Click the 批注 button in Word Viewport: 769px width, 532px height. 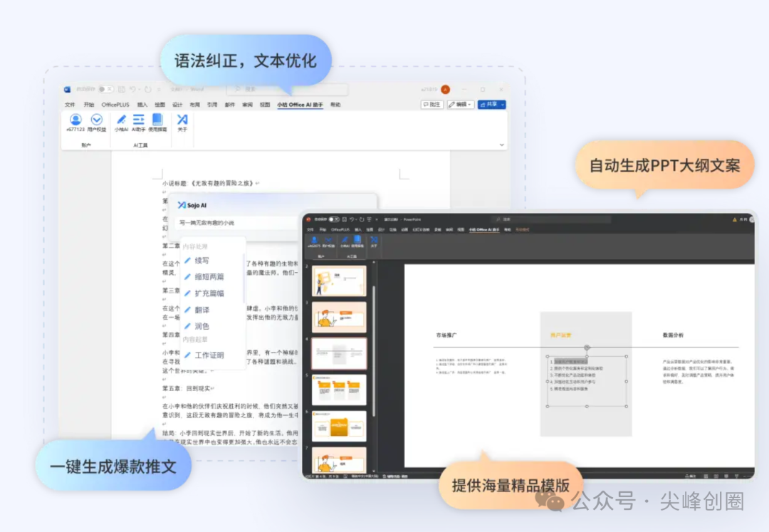click(432, 105)
